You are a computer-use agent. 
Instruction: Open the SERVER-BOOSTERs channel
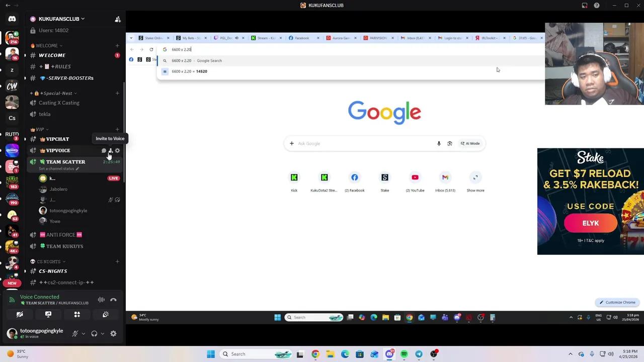[x=74, y=78]
